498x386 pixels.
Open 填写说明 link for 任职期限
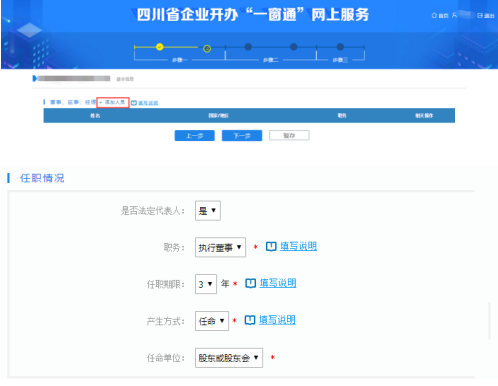pos(278,283)
